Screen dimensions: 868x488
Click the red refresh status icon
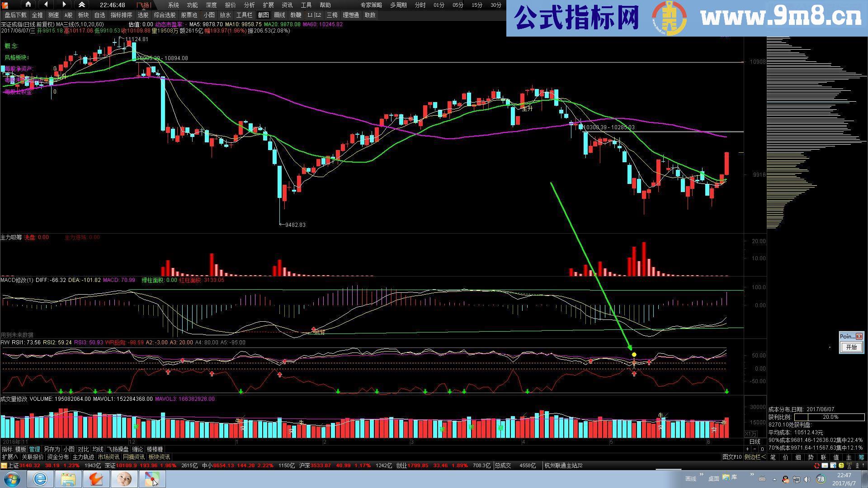click(x=817, y=465)
